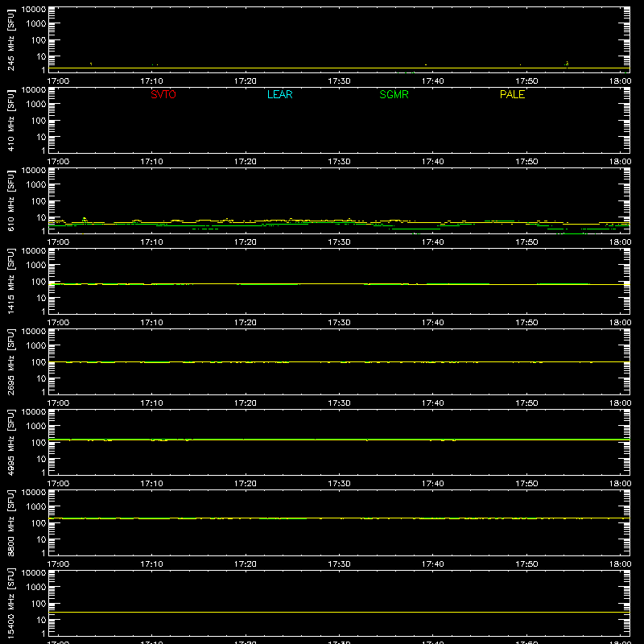Screen dimensions: 644x644
Task: Click the flux trace in the 8800 MHz panel
Action: [x=339, y=518]
